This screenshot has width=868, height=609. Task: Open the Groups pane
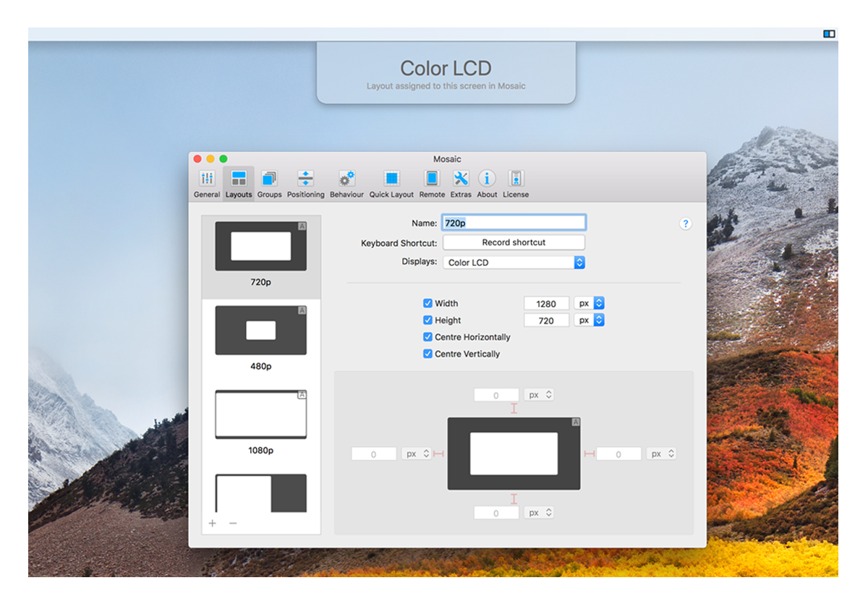pos(270,184)
